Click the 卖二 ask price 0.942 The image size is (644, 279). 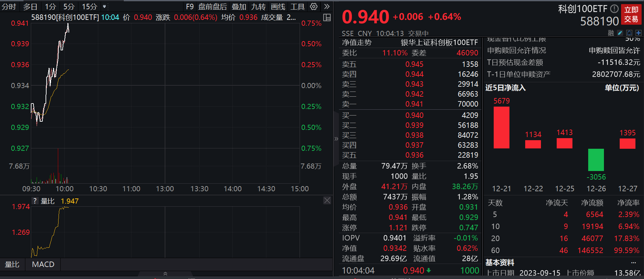pyautogui.click(x=414, y=94)
